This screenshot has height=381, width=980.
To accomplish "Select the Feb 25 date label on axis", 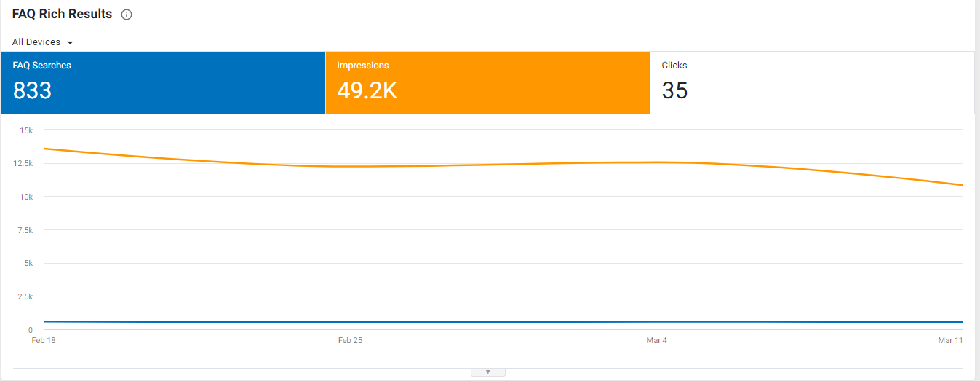I will [x=350, y=340].
